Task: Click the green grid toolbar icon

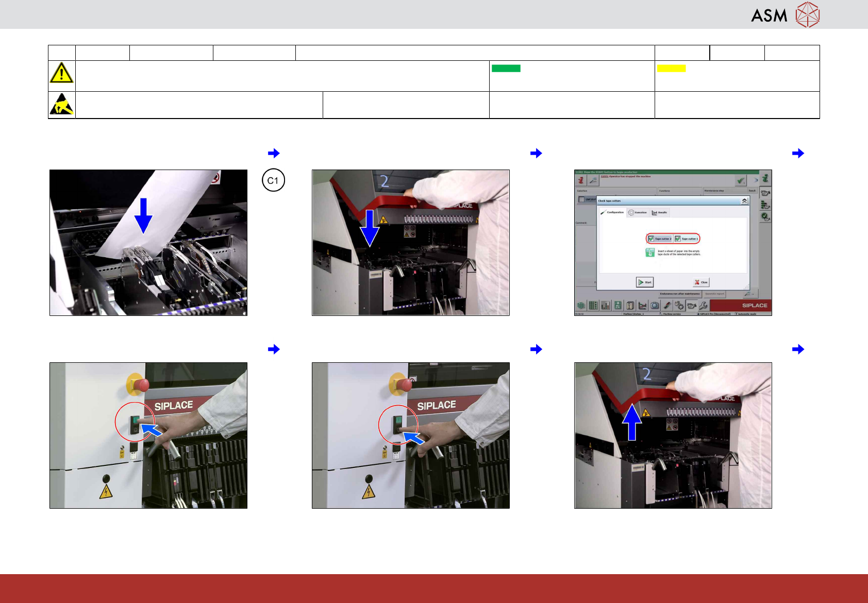Action: [x=593, y=306]
